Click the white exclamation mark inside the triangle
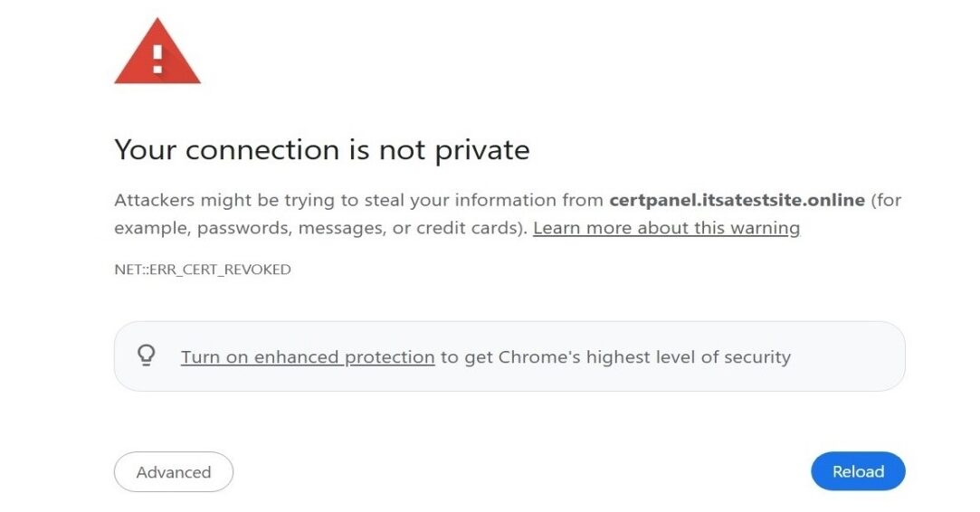 pos(157,58)
